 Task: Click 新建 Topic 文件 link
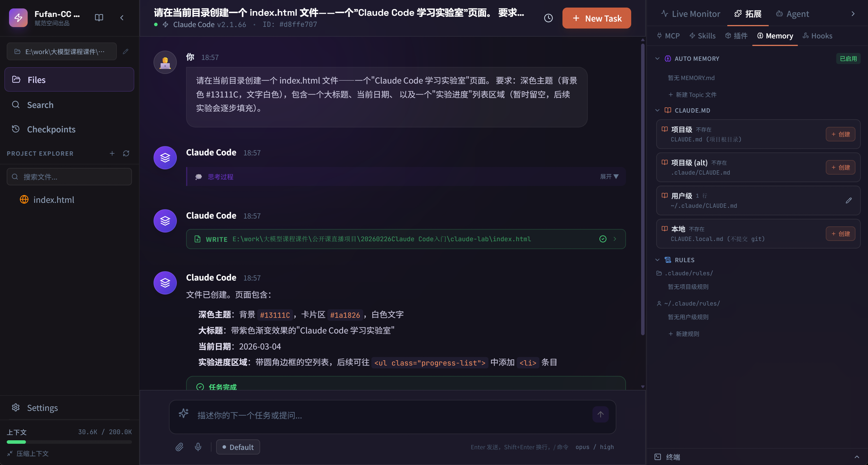tap(692, 95)
